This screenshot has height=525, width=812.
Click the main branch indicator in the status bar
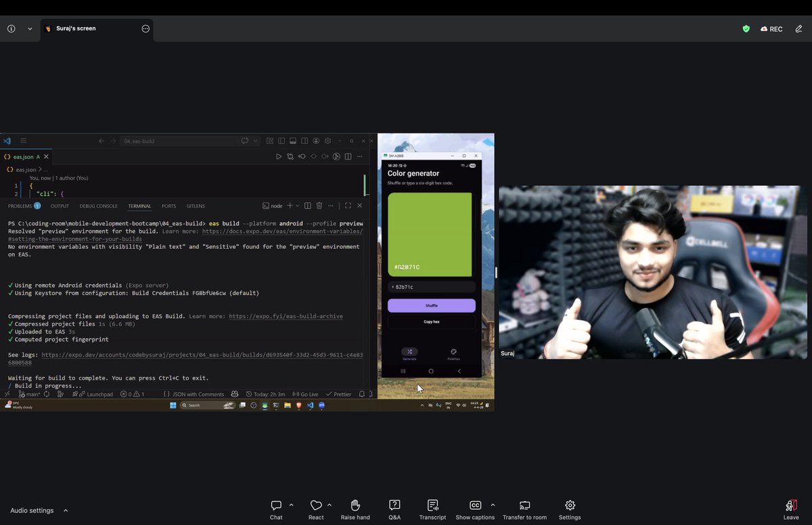29,394
